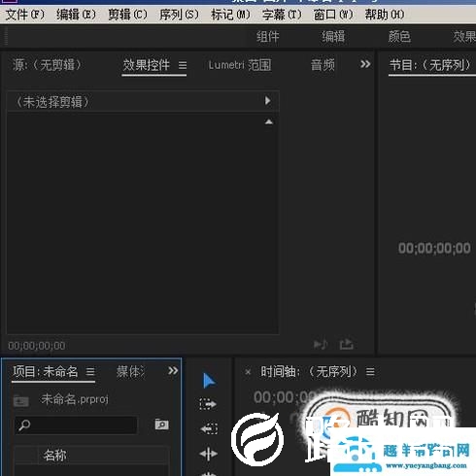Viewport: 476px width, 476px height.
Task: Open the 时间轴 panel menu icon
Action: click(370, 371)
